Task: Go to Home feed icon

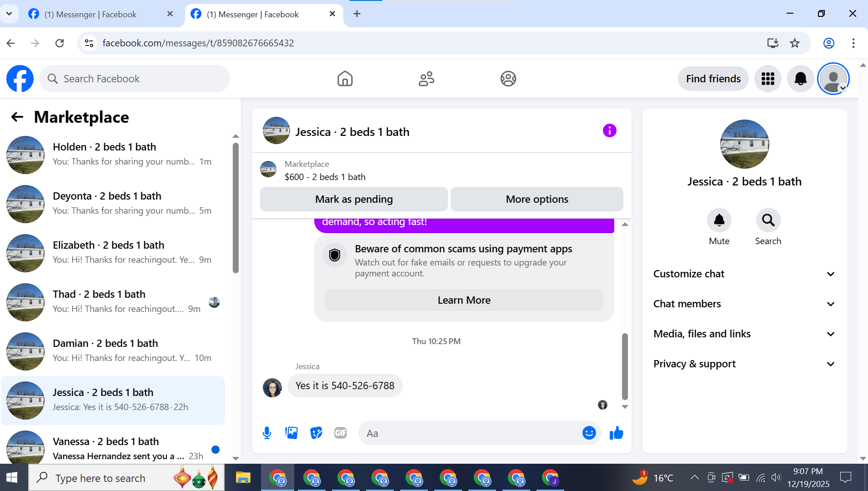Action: click(x=345, y=79)
